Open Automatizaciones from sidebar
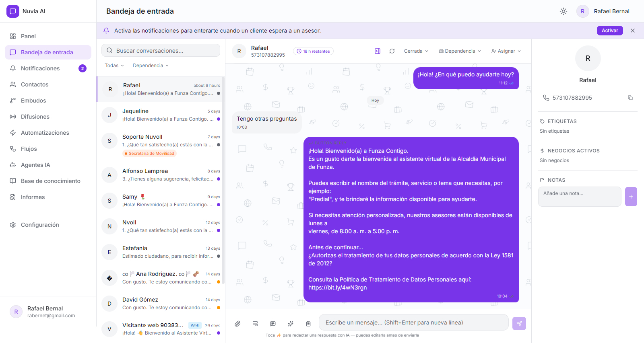 [x=48, y=133]
